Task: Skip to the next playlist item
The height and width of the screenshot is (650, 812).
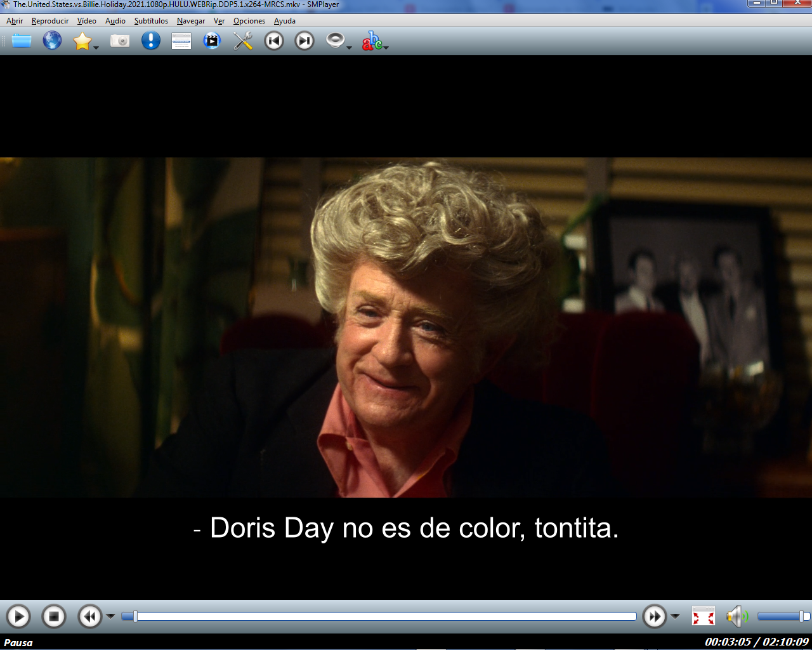Action: pos(304,41)
